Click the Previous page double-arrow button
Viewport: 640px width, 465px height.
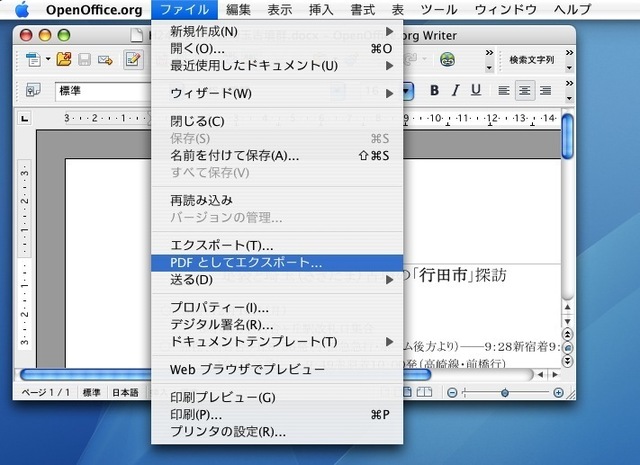click(568, 334)
